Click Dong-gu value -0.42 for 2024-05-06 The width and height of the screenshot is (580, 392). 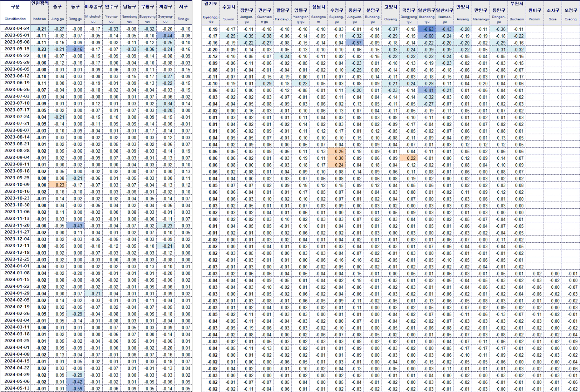click(x=75, y=382)
